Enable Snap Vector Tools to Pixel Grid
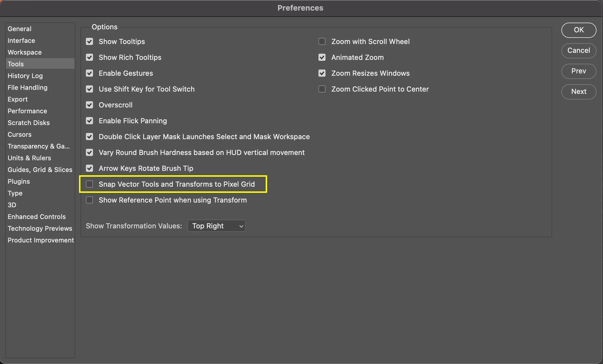 pos(89,184)
